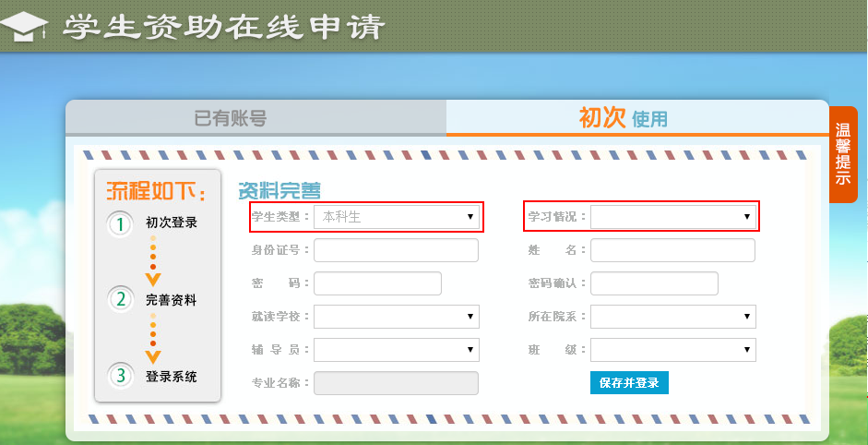Viewport: 868px width, 445px height.
Task: Open the 学生类型 dropdown
Action: click(x=396, y=217)
